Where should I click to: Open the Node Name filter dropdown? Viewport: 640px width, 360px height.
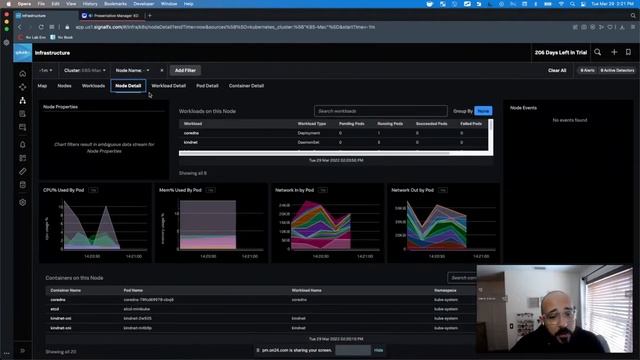132,70
